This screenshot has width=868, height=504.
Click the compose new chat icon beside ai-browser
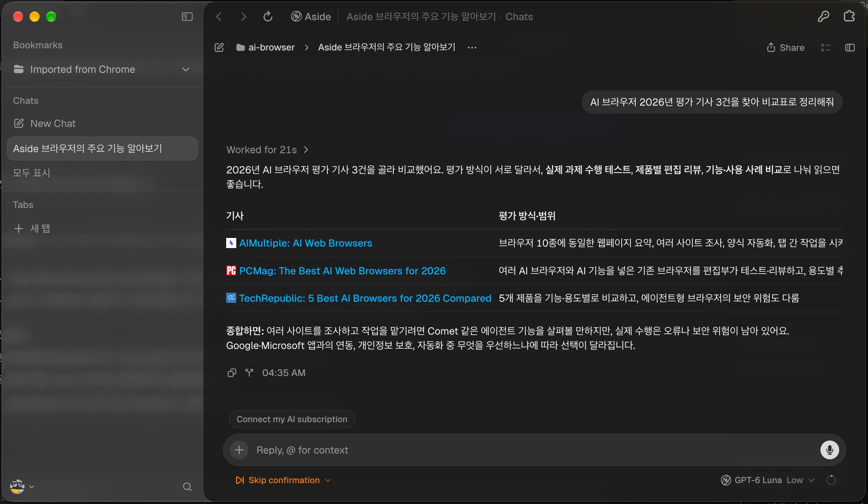click(x=219, y=47)
